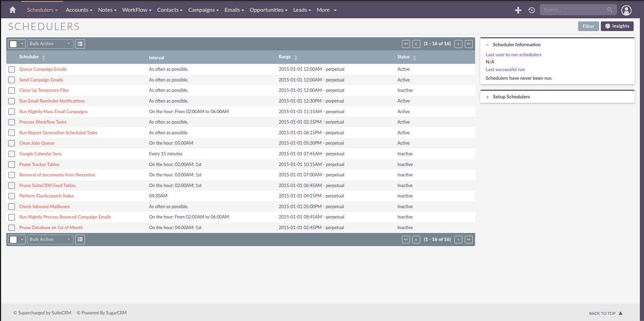The image size is (644, 321).
Task: Toggle the select-all checkbox in the list header
Action: coord(14,44)
